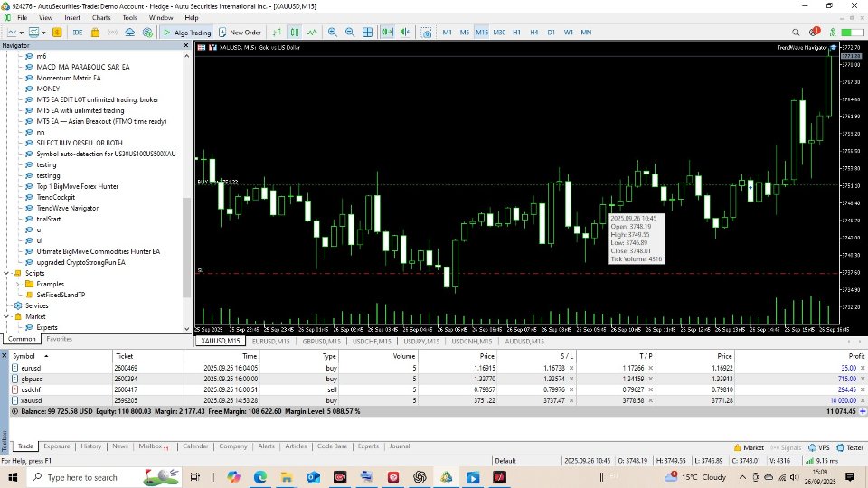Image resolution: width=868 pixels, height=488 pixels.
Task: Select the Momentum Matrix EA item
Action: (69, 78)
